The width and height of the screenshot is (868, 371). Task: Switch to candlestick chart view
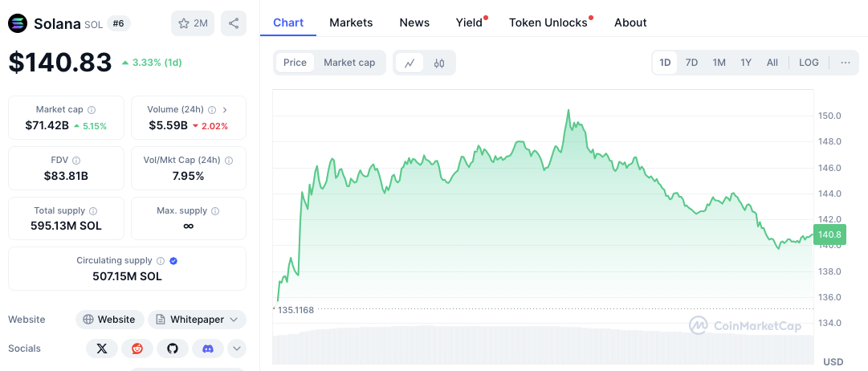439,63
